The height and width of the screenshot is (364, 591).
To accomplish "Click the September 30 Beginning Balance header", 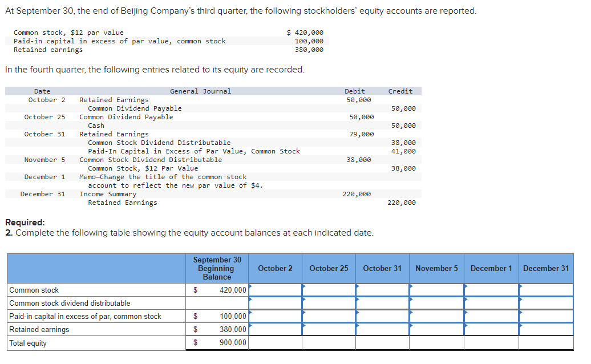I will (217, 268).
